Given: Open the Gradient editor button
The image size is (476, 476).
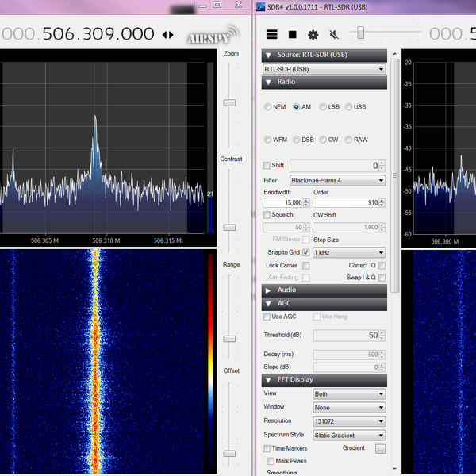Looking at the screenshot, I should click(x=380, y=449).
